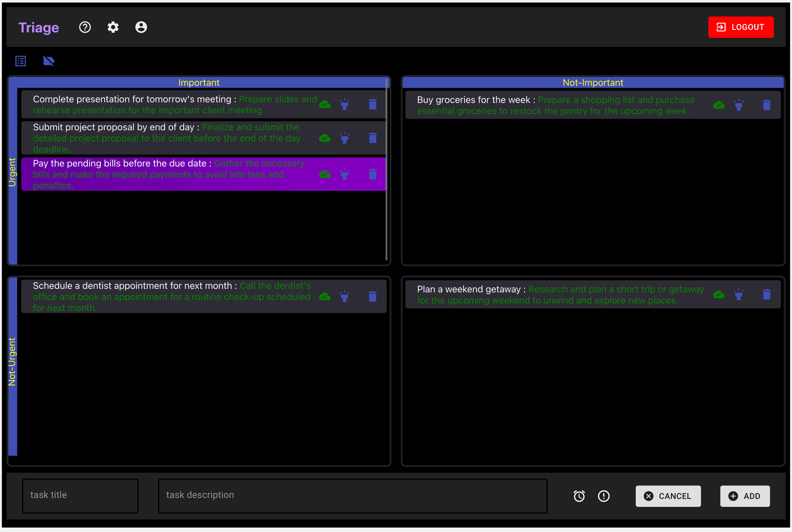
Task: Mark 'Submit project proposal' task done
Action: (325, 138)
